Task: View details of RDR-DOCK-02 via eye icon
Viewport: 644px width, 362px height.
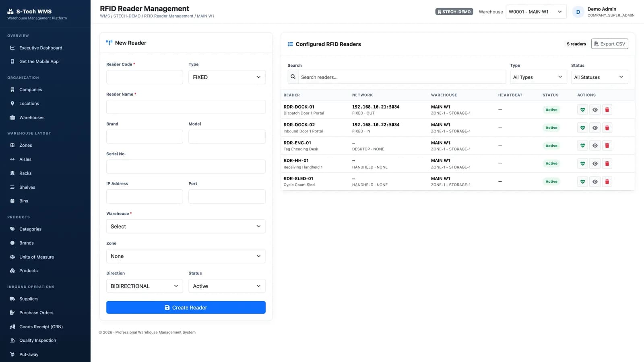Action: pyautogui.click(x=595, y=128)
